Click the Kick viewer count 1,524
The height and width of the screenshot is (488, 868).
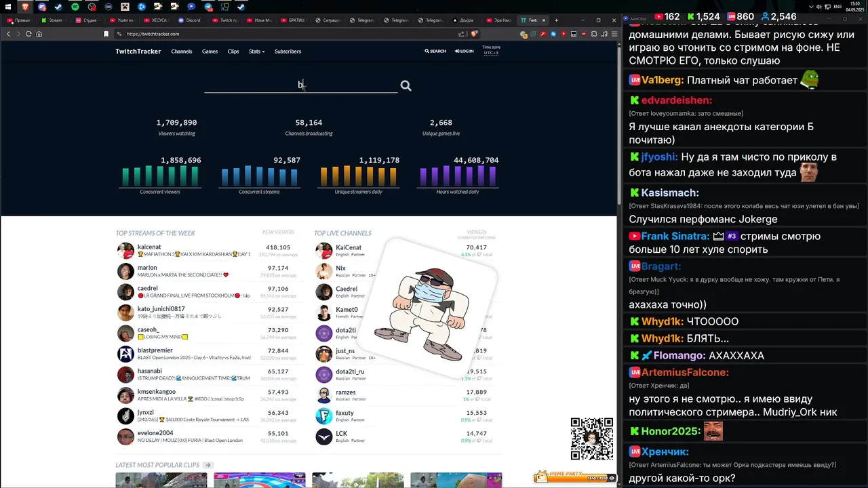(703, 16)
